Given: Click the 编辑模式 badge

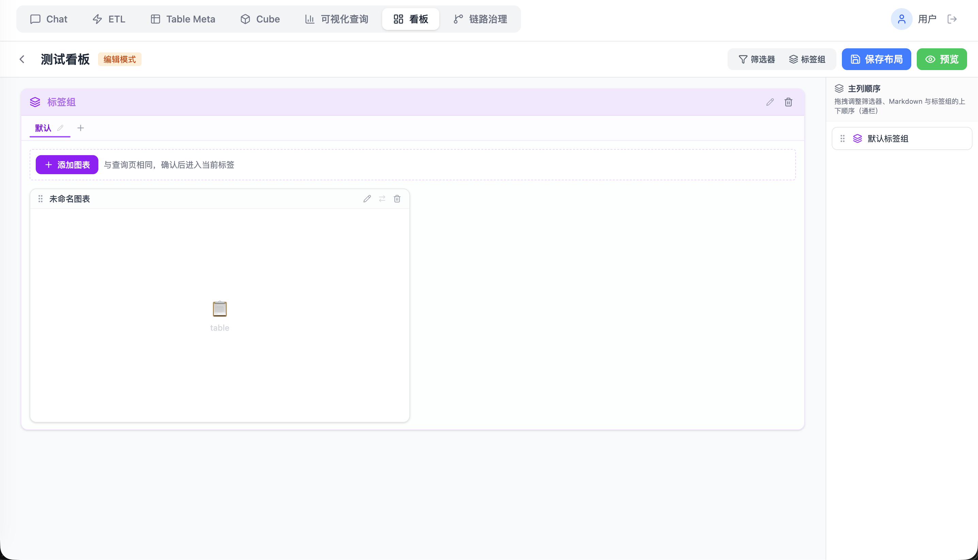Looking at the screenshot, I should click(x=119, y=59).
